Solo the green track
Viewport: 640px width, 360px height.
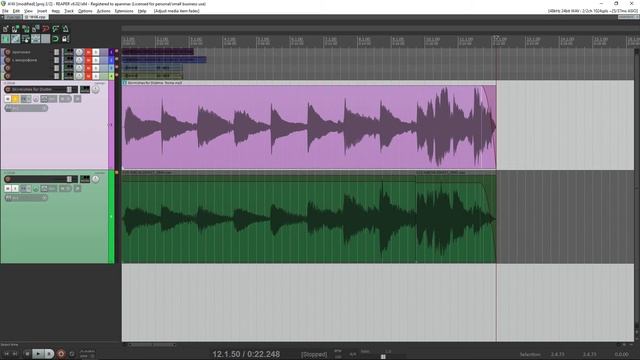[15, 189]
